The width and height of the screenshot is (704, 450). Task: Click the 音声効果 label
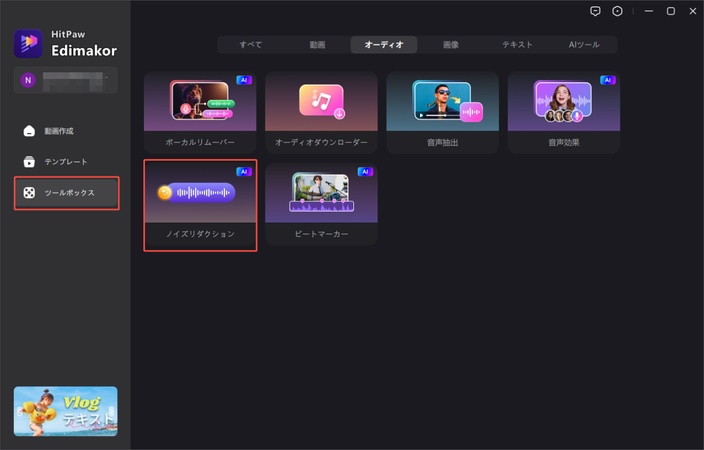(564, 142)
